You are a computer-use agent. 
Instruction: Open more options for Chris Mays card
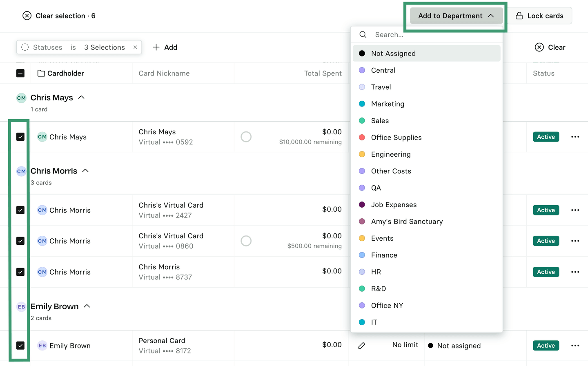click(x=575, y=137)
